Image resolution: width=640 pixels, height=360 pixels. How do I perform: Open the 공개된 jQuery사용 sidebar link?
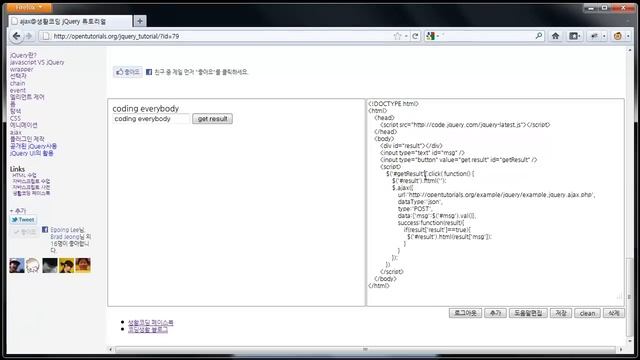[x=33, y=146]
